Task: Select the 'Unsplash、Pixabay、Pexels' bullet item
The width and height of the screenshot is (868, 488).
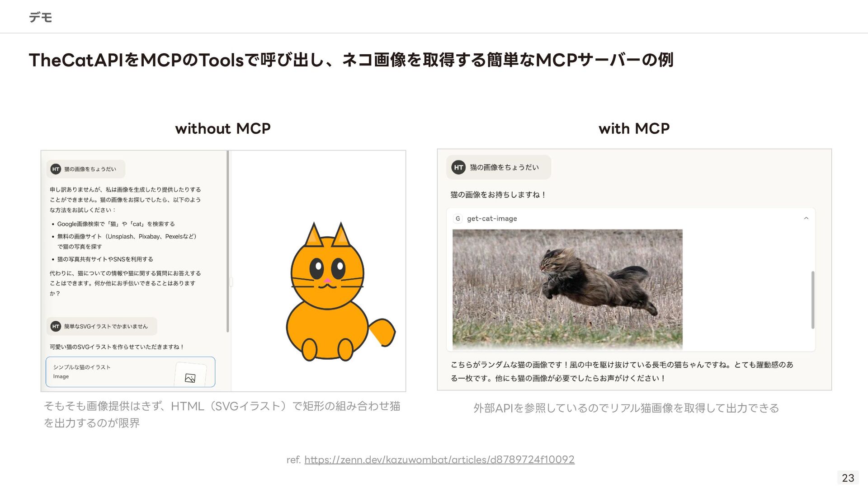Action: [x=127, y=236]
